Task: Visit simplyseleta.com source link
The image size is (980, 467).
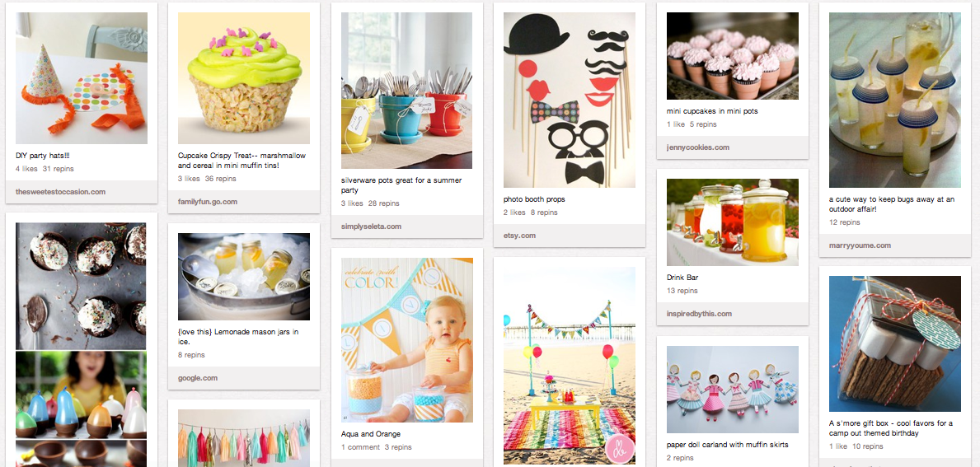Action: [371, 226]
